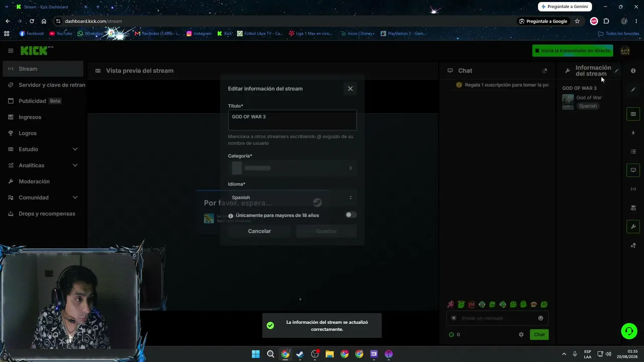Open Steam from the taskbar
This screenshot has height=362, width=644.
point(300,354)
